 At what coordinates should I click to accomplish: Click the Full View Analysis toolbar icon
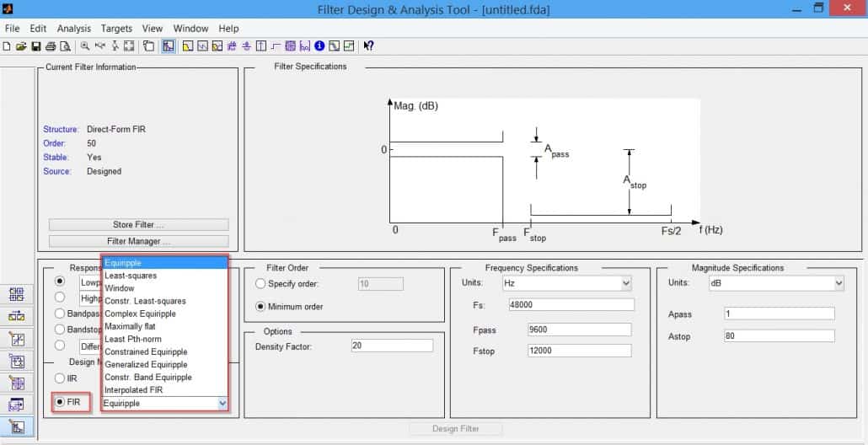tap(148, 46)
